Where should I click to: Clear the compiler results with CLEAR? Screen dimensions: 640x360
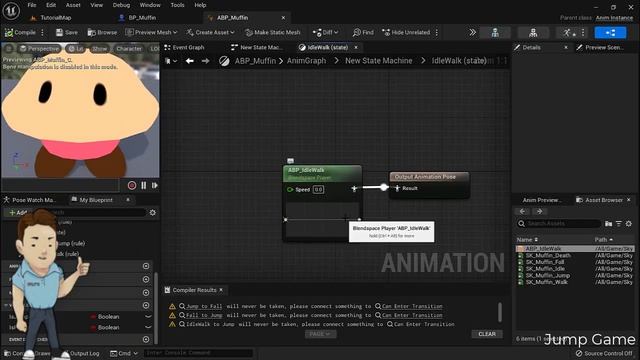[487, 334]
